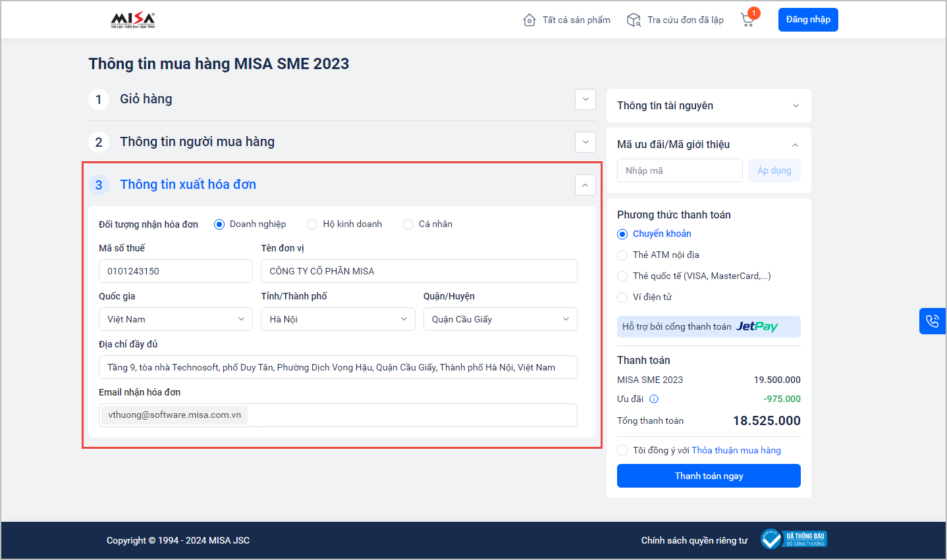
Task: Click the box search icon for Tra cứu đơn
Action: (x=634, y=20)
